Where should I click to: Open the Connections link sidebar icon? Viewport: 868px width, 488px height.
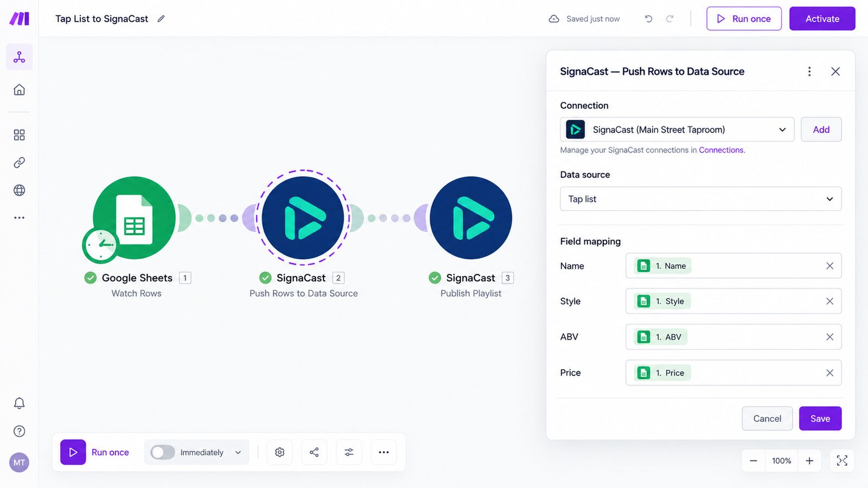click(x=20, y=163)
